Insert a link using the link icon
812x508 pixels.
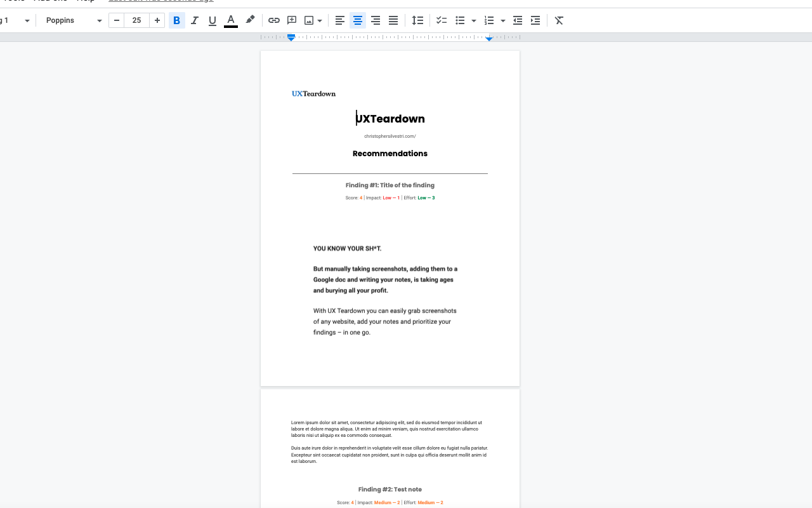pos(274,20)
